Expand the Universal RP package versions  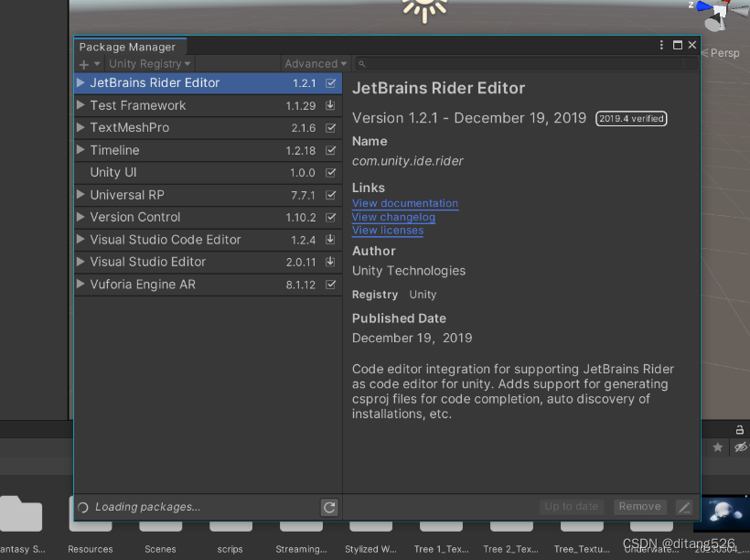[x=80, y=194]
